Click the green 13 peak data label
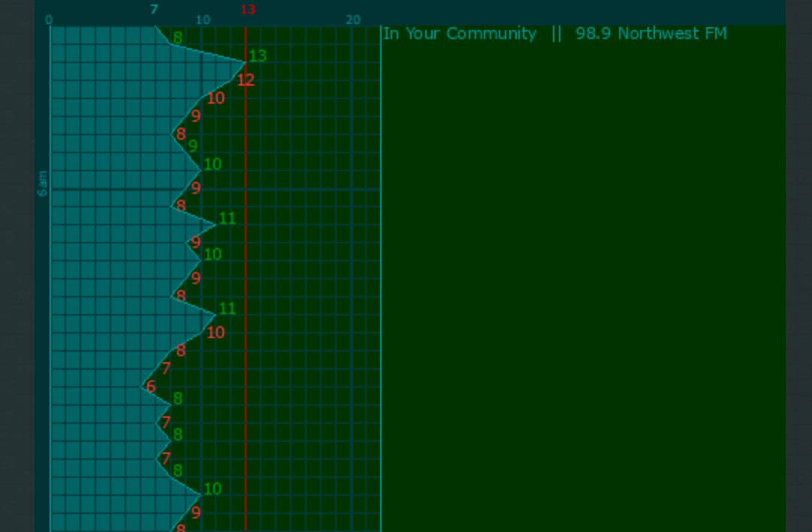 pos(258,56)
